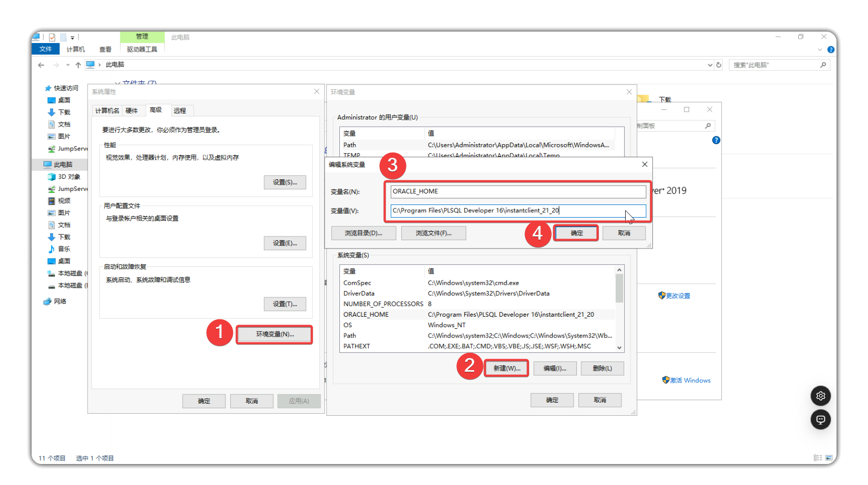Click the floating gear settings icon
The width and height of the screenshot is (868, 485).
[820, 396]
